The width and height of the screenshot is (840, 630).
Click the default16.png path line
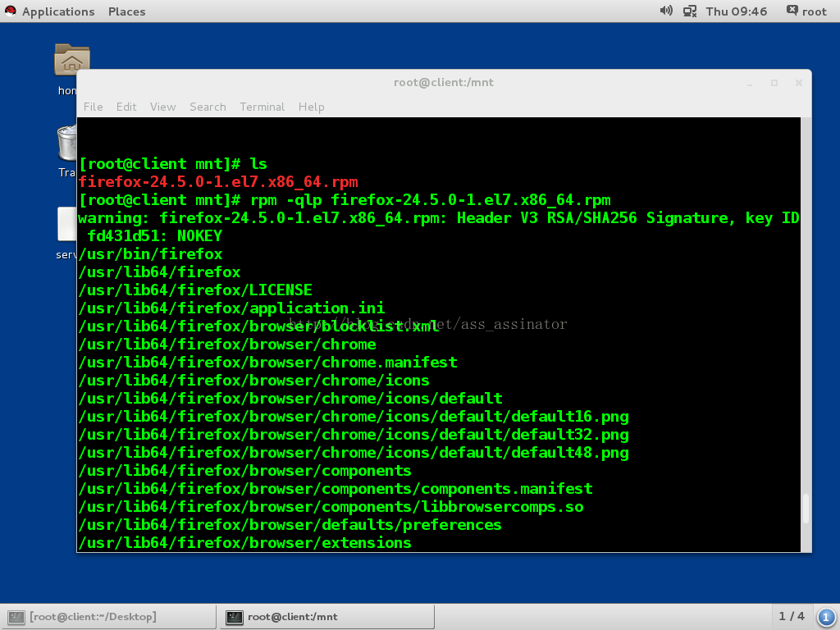click(x=354, y=417)
